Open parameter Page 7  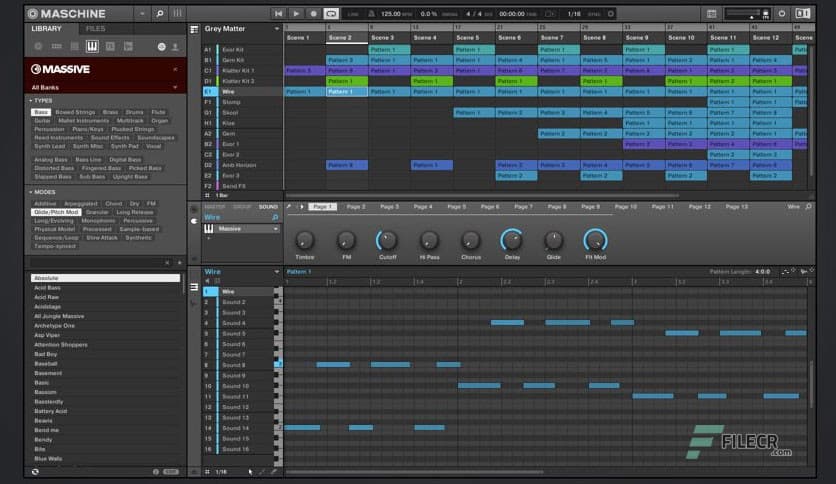524,207
